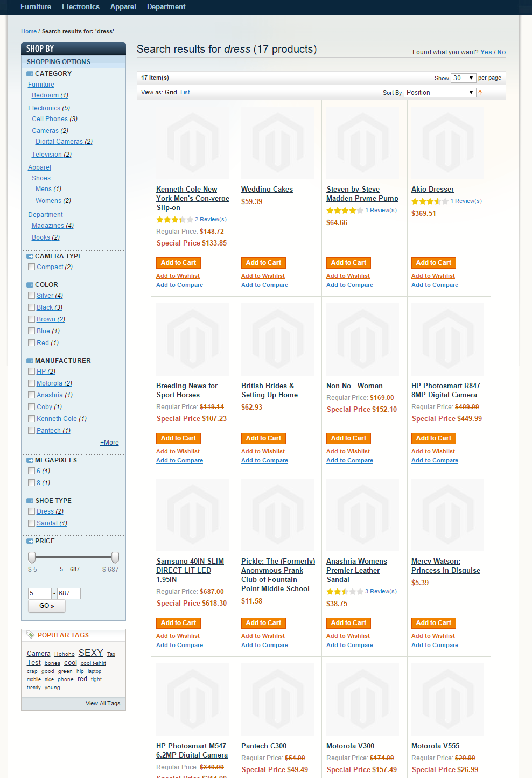Open Pantech C300 product page
This screenshot has height=778, width=532.
[x=264, y=746]
